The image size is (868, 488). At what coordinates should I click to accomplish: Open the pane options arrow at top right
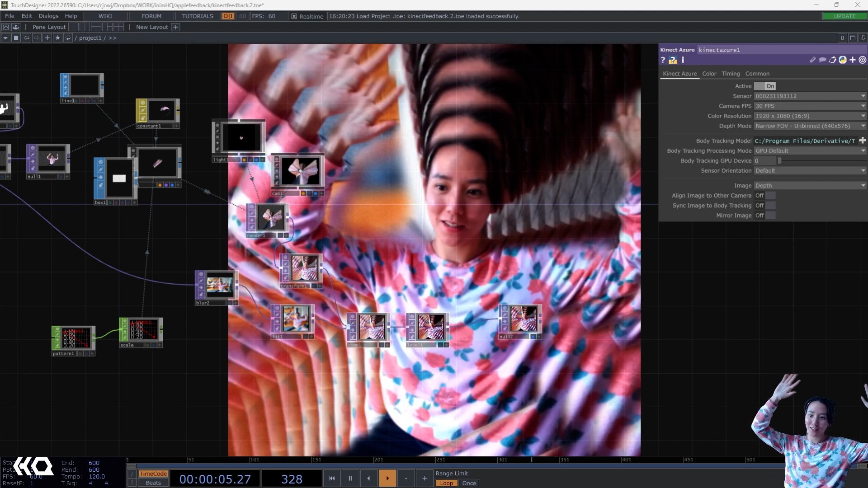(x=863, y=38)
